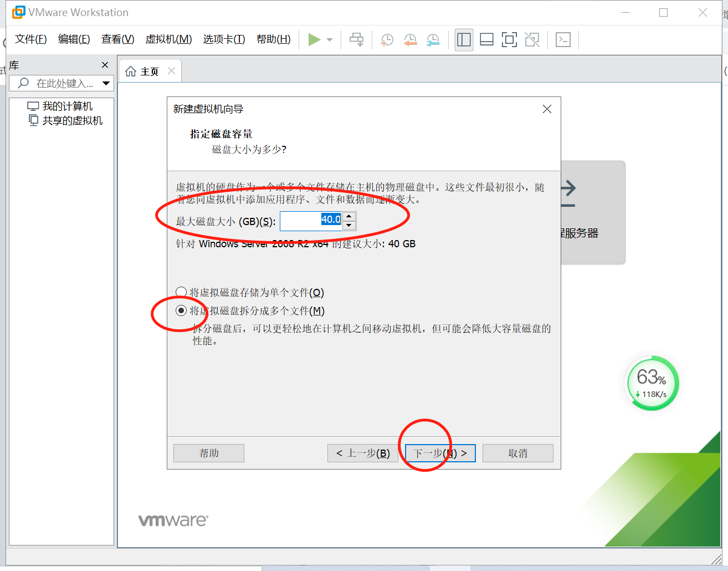Viewport: 728px width, 571px height.
Task: Toggle the library sidebar view icon
Action: click(x=464, y=39)
